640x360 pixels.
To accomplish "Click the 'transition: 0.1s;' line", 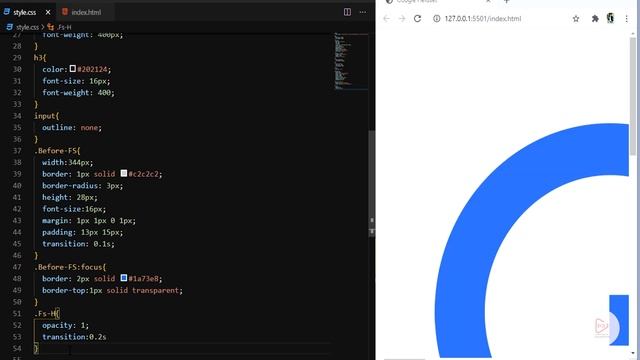I will (x=78, y=244).
